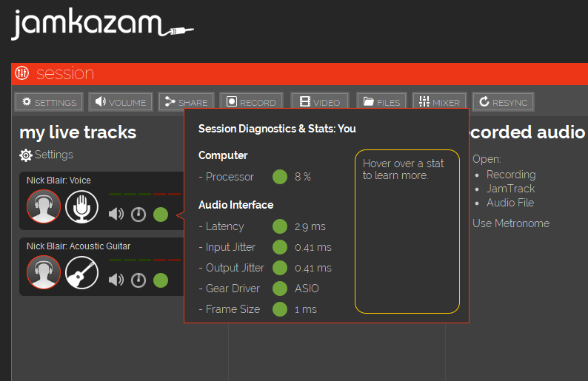The height and width of the screenshot is (381, 588).
Task: Open the Volume toolbar button
Action: [121, 102]
